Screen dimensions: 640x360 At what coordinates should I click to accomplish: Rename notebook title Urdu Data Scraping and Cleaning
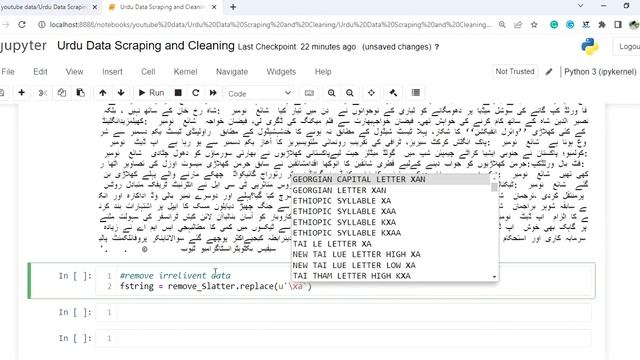[146, 46]
